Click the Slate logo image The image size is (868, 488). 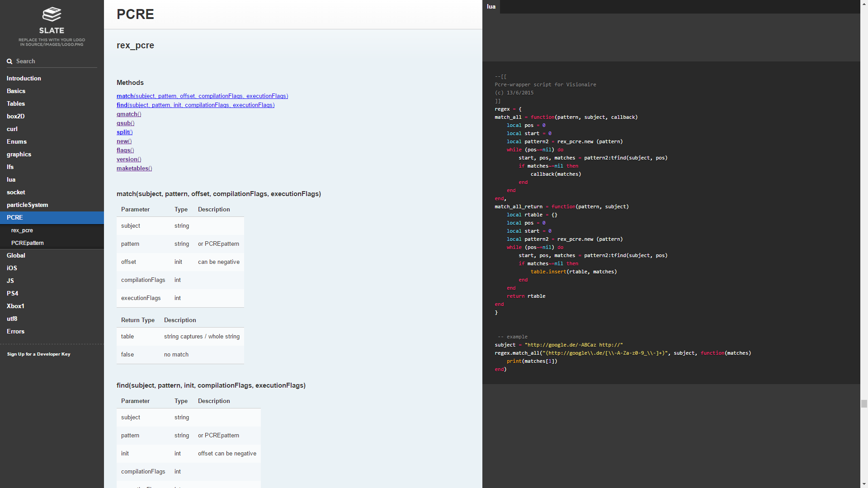coord(52,26)
